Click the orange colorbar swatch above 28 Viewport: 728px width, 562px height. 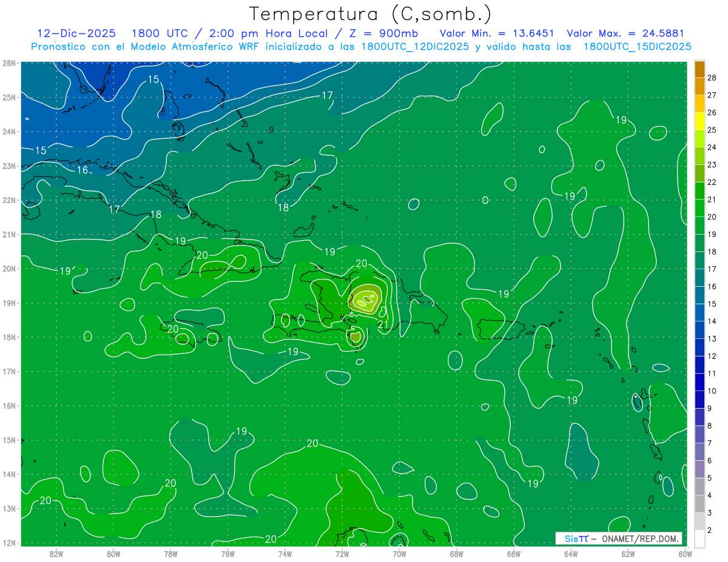pyautogui.click(x=699, y=69)
